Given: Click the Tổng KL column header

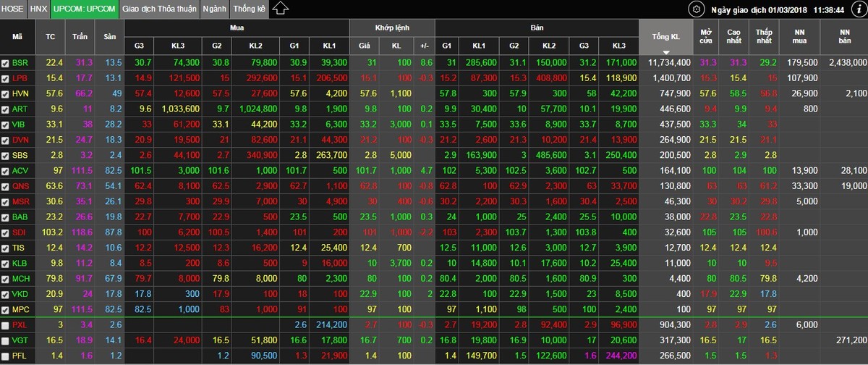Looking at the screenshot, I should pyautogui.click(x=665, y=36).
